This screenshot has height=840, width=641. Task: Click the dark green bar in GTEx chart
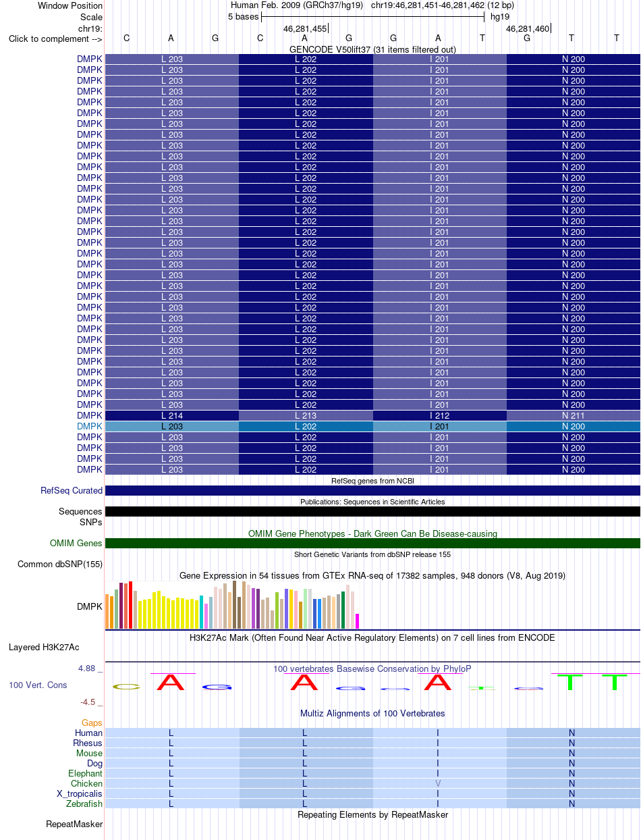click(x=343, y=610)
